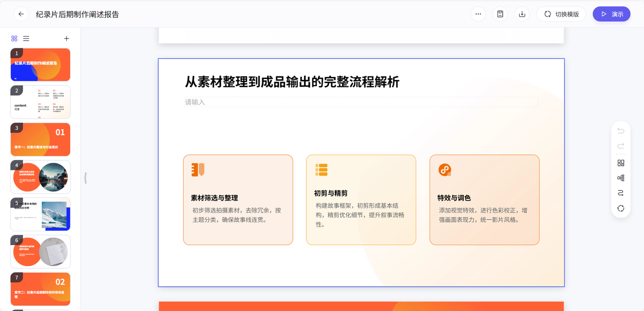Click the description text starting 构建故事框架
Image resolution: width=644 pixels, height=311 pixels.
click(360, 215)
